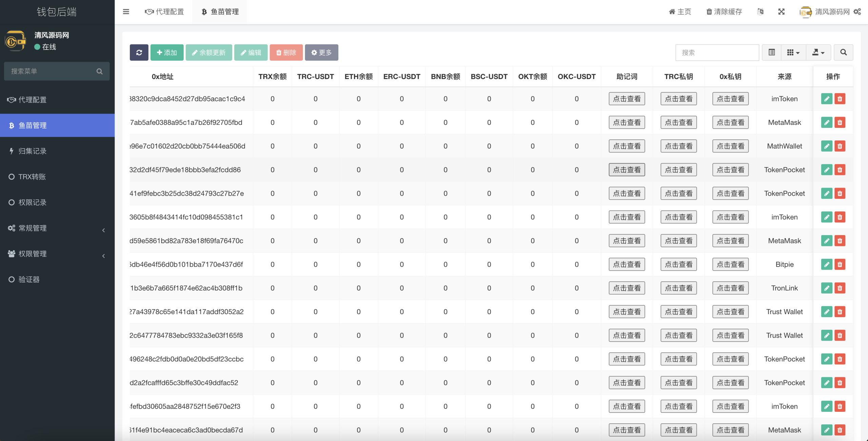Switch to the 代理配置 tab
This screenshot has width=868, height=441.
tap(164, 12)
